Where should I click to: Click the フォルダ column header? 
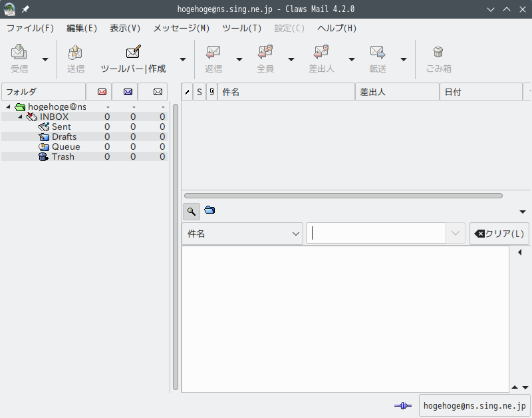click(43, 92)
